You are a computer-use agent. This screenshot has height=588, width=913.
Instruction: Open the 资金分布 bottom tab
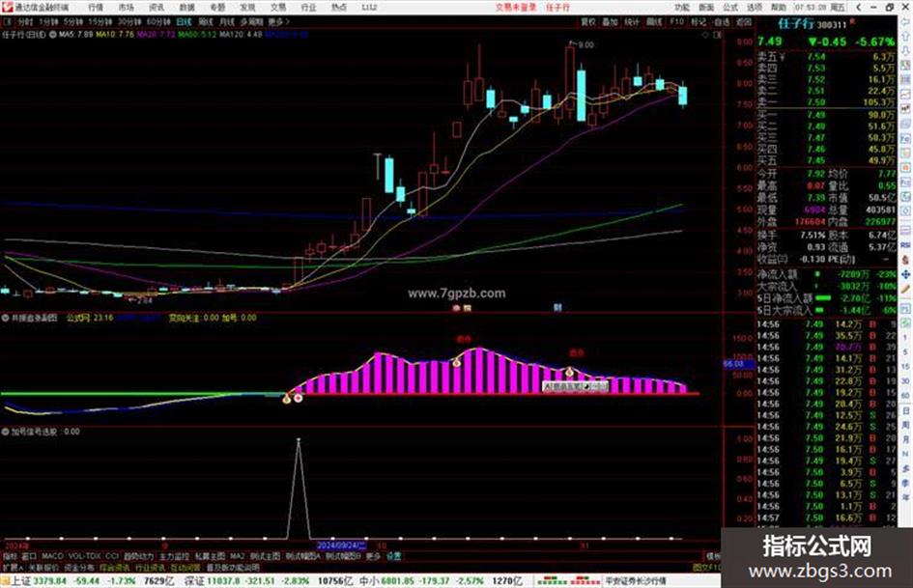[x=78, y=567]
